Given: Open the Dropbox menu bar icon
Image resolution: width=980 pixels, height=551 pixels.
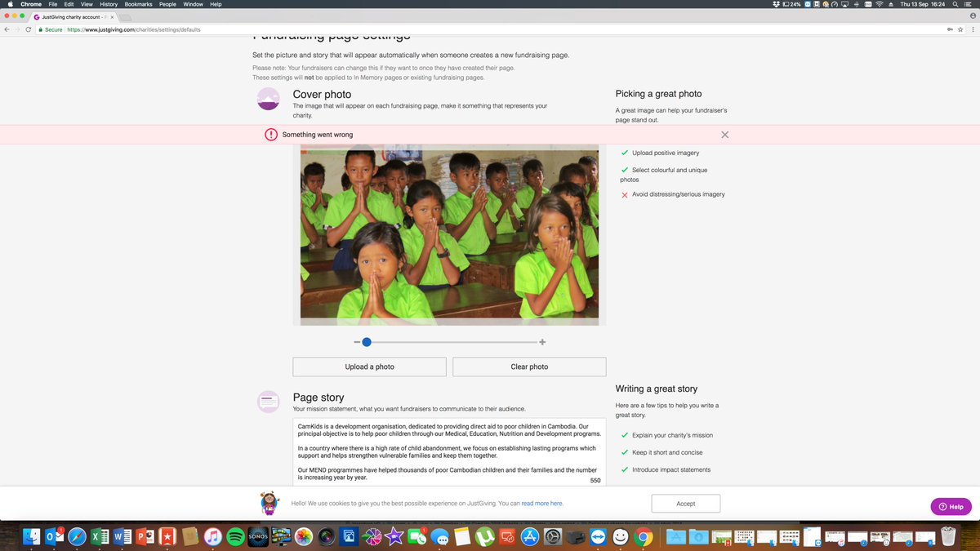Looking at the screenshot, I should 775,4.
